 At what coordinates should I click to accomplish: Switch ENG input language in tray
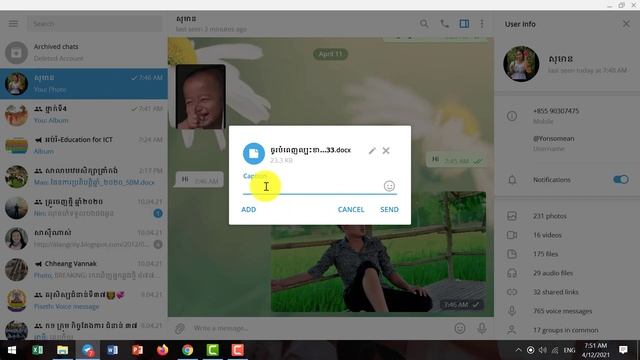click(x=569, y=350)
